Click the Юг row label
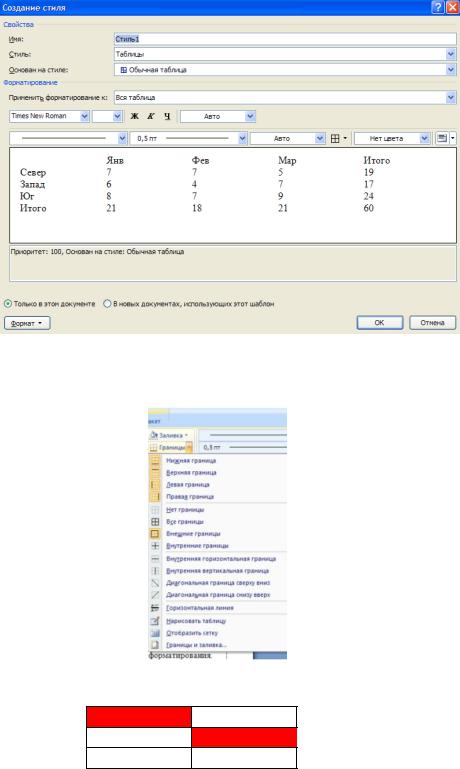460x769 pixels. click(x=27, y=196)
